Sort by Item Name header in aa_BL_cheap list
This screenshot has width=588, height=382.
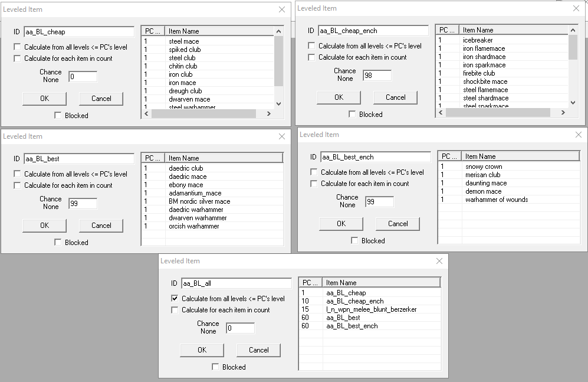click(x=219, y=31)
